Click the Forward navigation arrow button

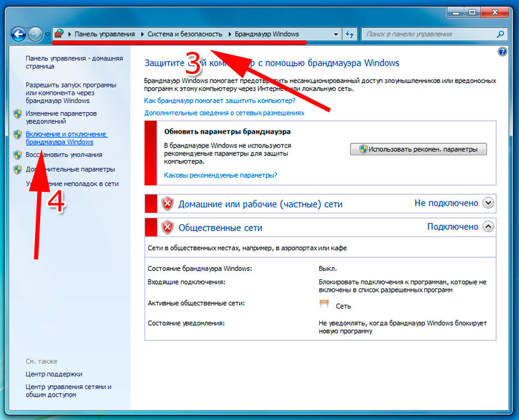click(x=35, y=34)
